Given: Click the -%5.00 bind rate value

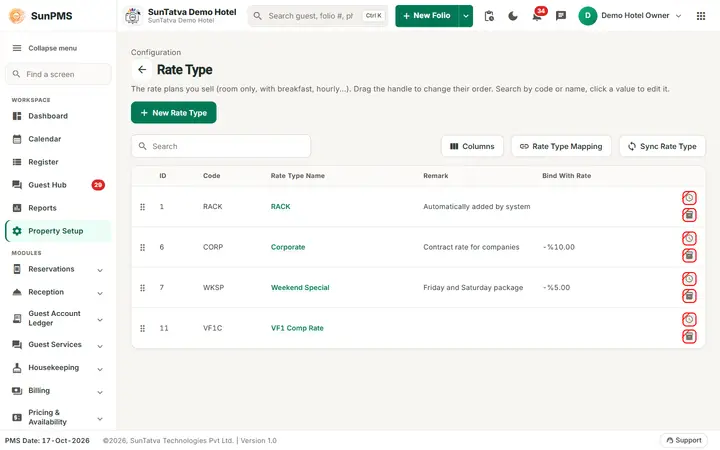Looking at the screenshot, I should (x=557, y=287).
